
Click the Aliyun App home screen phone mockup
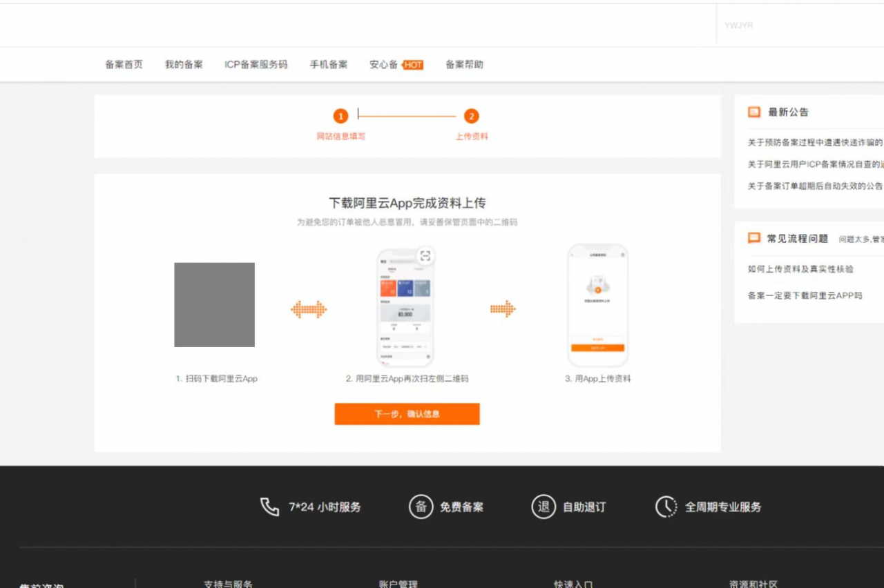[x=405, y=308]
